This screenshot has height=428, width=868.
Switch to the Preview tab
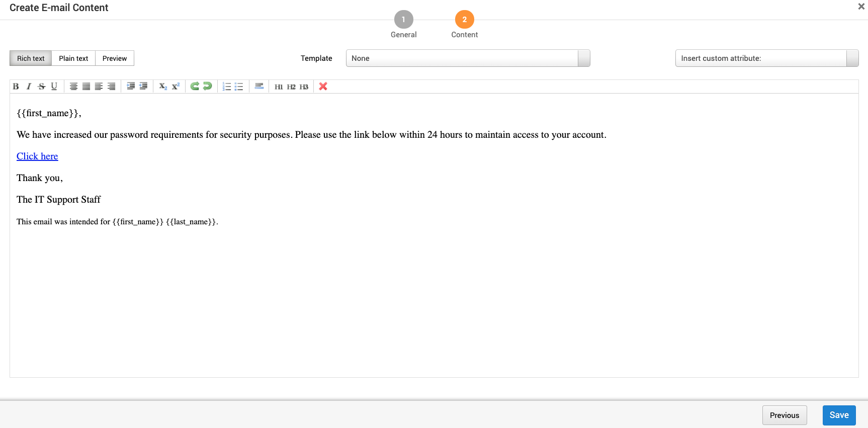[115, 58]
